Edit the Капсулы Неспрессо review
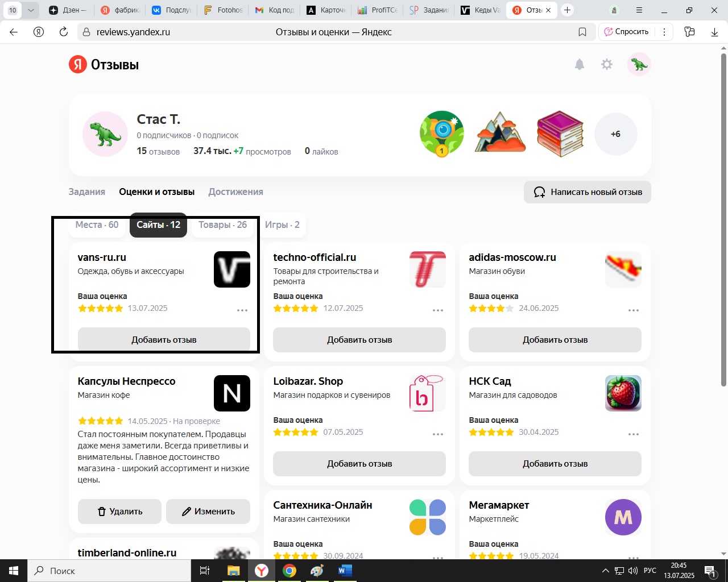Viewport: 728px width, 582px height. [x=208, y=512]
